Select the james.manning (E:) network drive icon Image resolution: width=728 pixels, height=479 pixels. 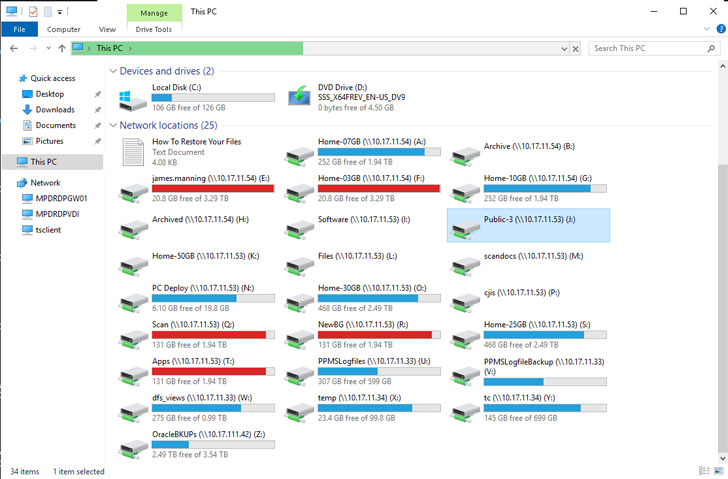click(x=132, y=187)
